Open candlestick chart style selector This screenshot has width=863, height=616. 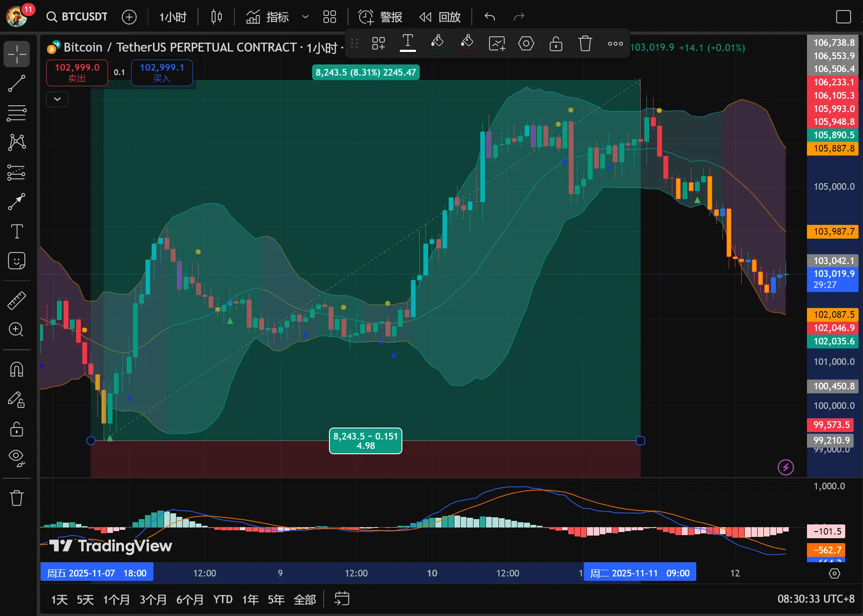click(x=217, y=17)
